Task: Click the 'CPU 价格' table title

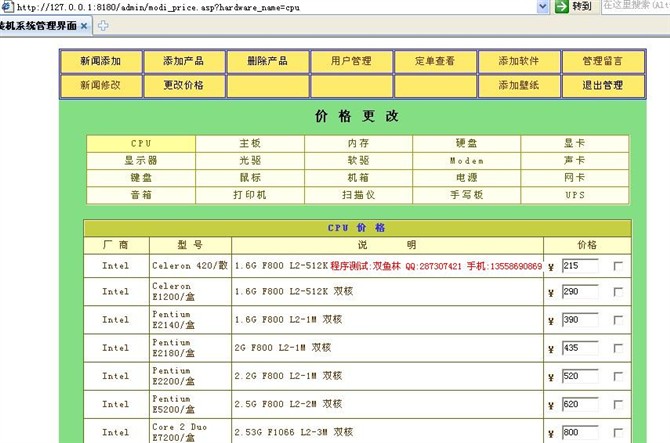Action: (x=357, y=228)
